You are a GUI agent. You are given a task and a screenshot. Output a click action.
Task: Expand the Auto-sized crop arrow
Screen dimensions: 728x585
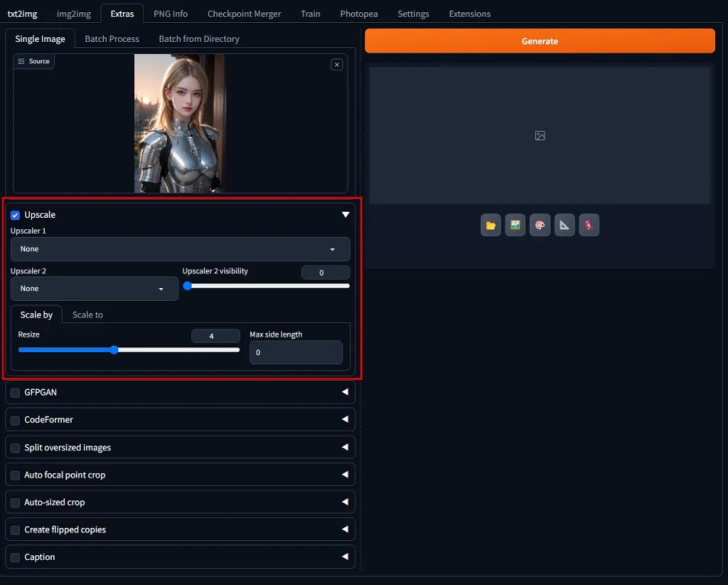pyautogui.click(x=345, y=502)
